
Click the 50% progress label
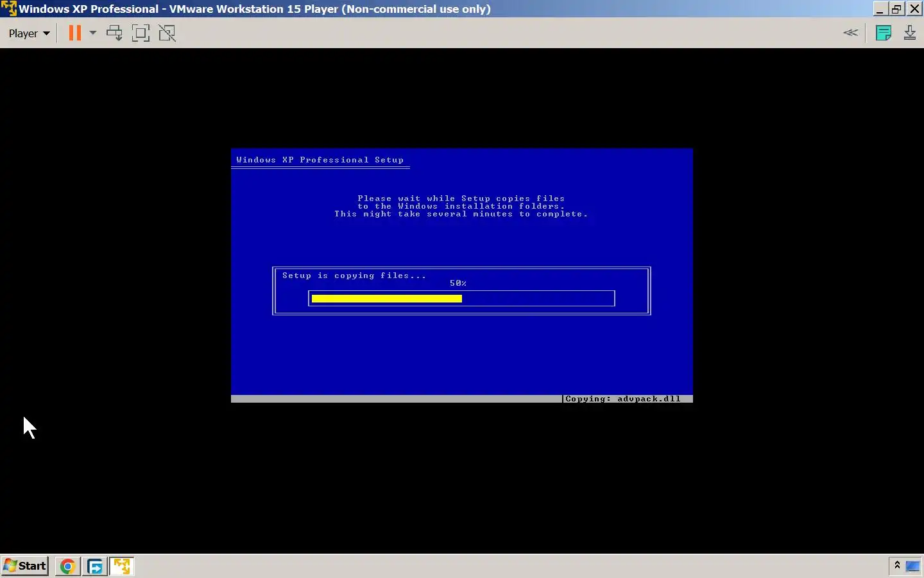(458, 283)
